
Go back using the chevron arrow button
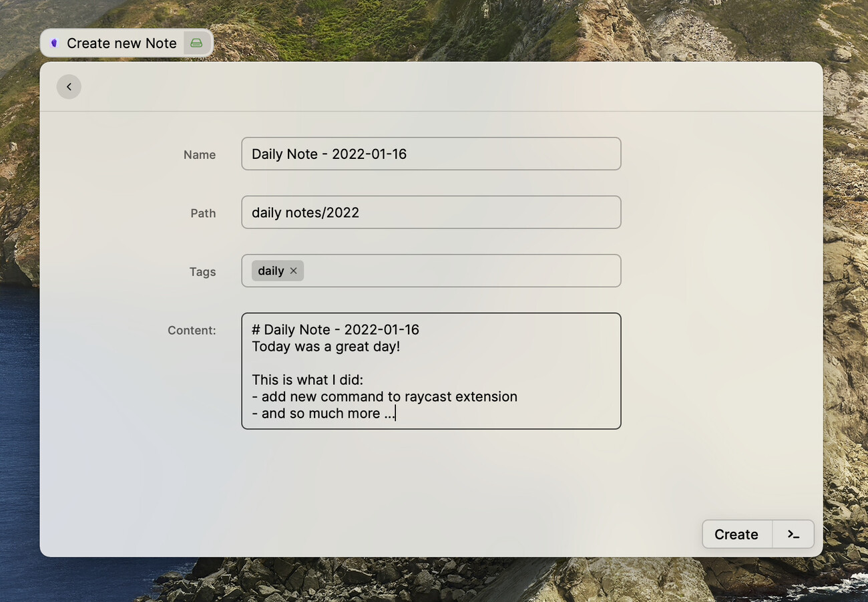69,86
